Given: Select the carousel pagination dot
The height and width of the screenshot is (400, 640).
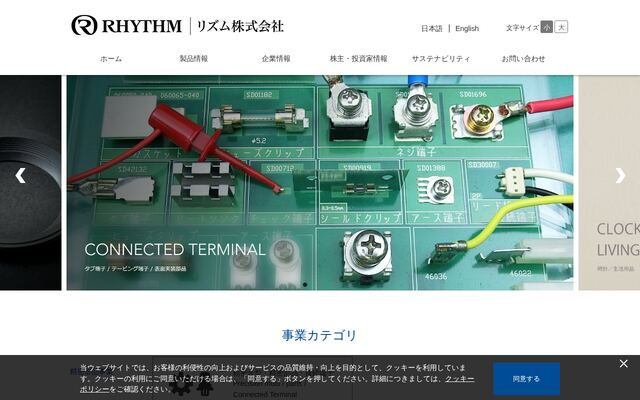Looking at the screenshot, I should pyautogui.click(x=305, y=284).
